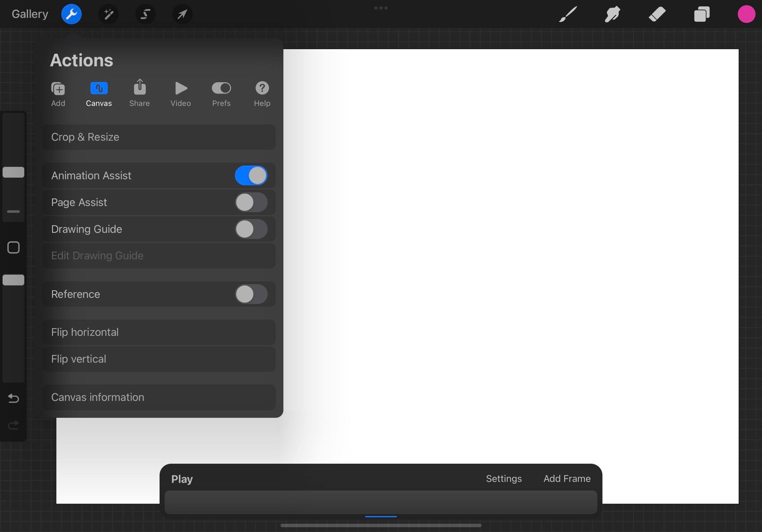Turn on the Reference toggle
This screenshot has height=532, width=762.
pos(251,294)
